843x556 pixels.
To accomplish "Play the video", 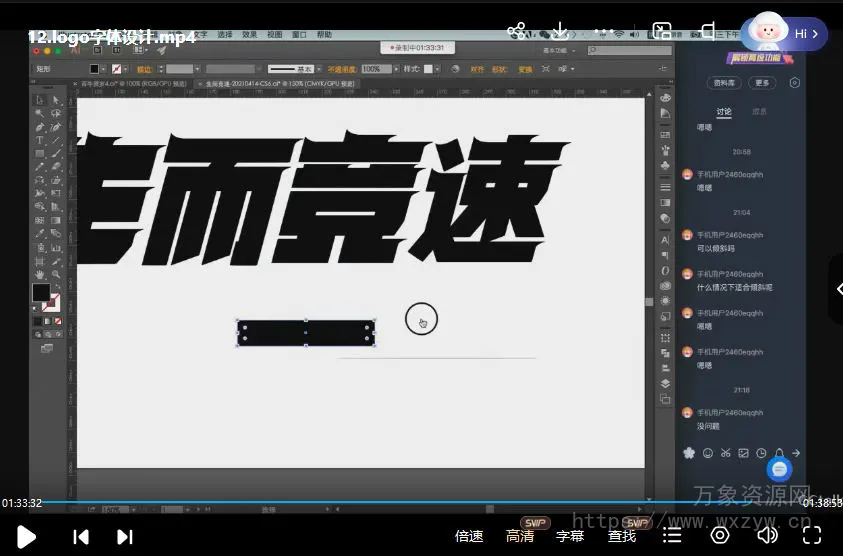I will tap(26, 537).
